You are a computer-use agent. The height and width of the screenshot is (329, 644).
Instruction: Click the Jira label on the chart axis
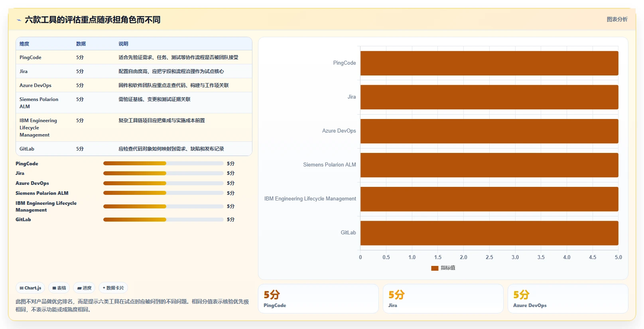coord(352,97)
